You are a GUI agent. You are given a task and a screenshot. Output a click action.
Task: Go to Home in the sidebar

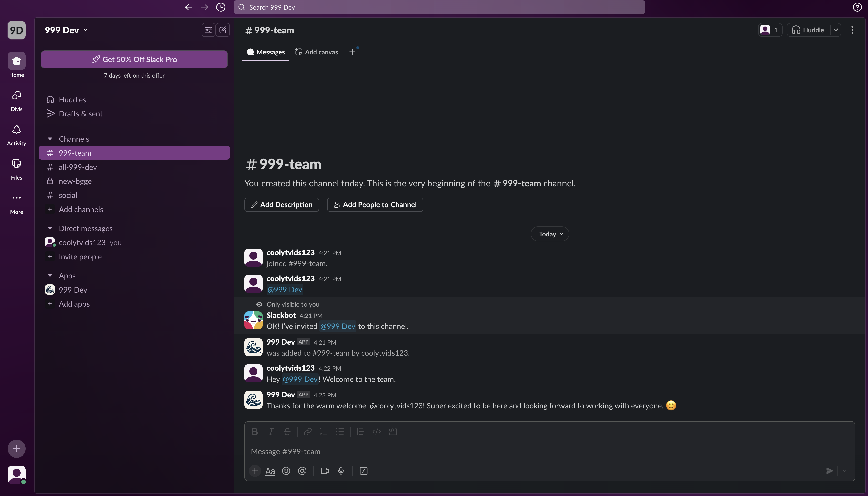16,65
